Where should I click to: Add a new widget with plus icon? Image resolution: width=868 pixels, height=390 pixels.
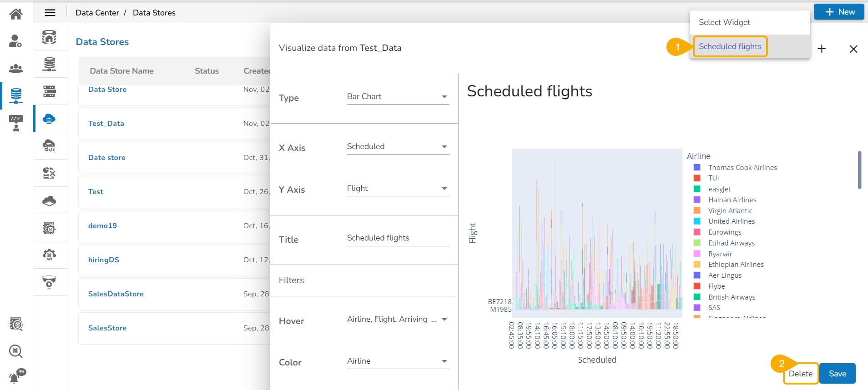point(822,49)
